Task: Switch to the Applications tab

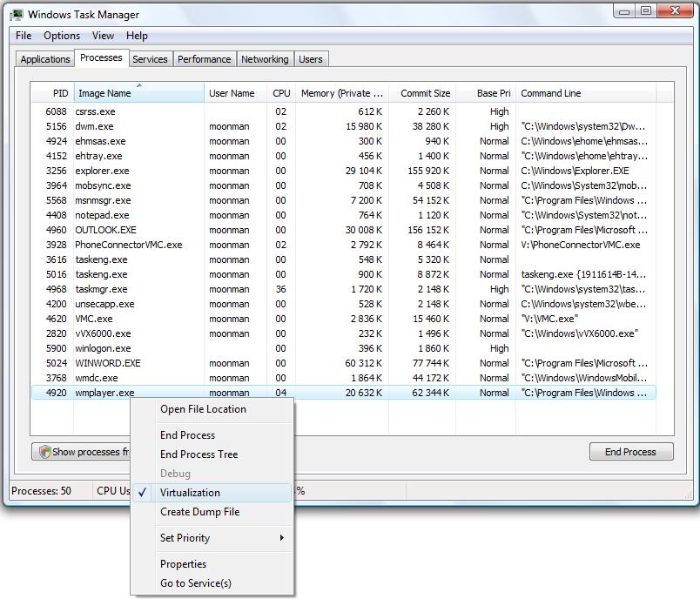Action: (x=45, y=59)
